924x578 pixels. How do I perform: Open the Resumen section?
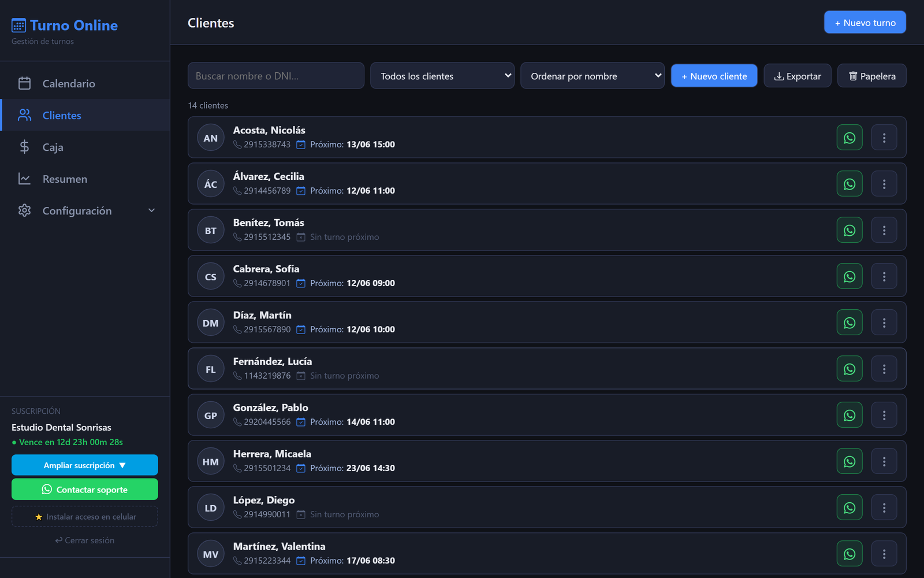coord(85,179)
